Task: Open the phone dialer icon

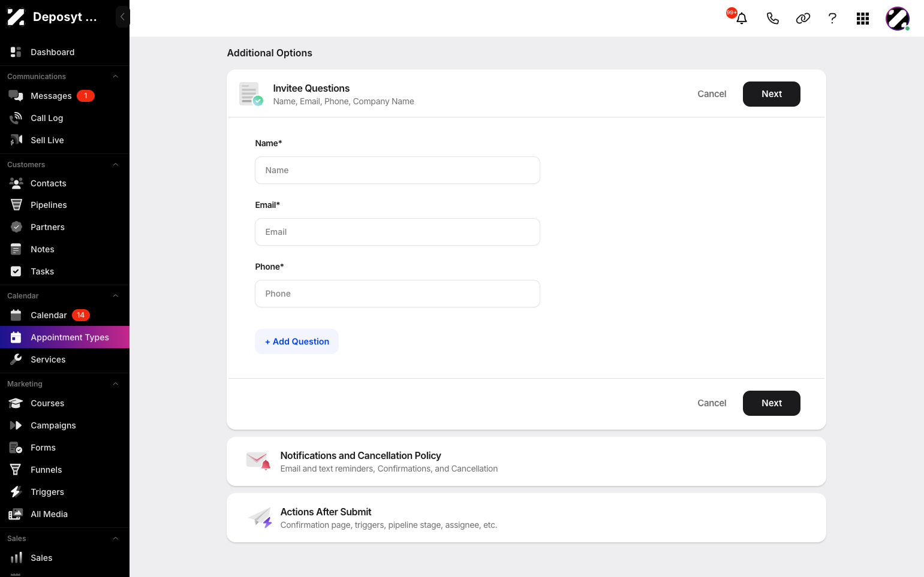Action: (x=772, y=19)
